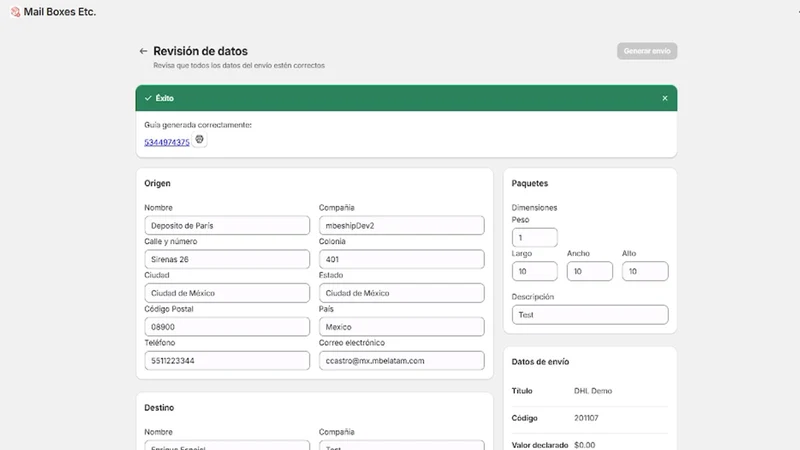Click the Descripción field showing Test
800x450 pixels.
590,315
